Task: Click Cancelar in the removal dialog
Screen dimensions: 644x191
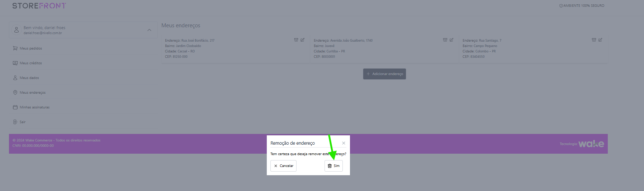Action: tap(283, 166)
